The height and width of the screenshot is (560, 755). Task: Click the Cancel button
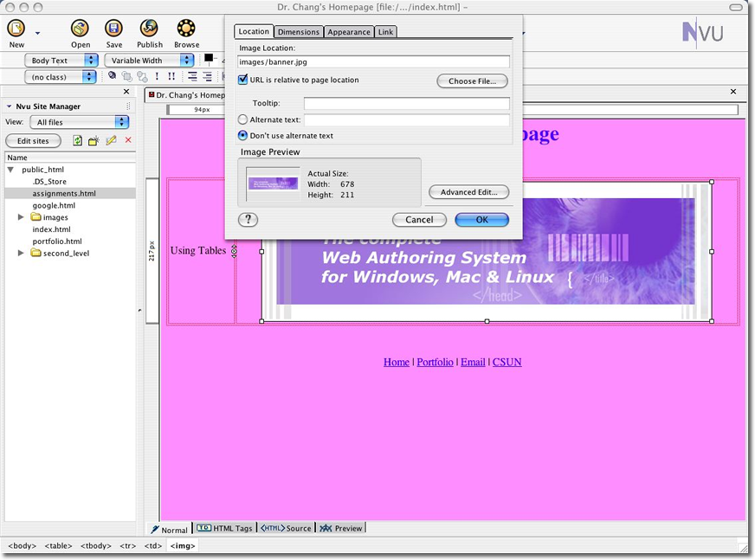point(419,220)
